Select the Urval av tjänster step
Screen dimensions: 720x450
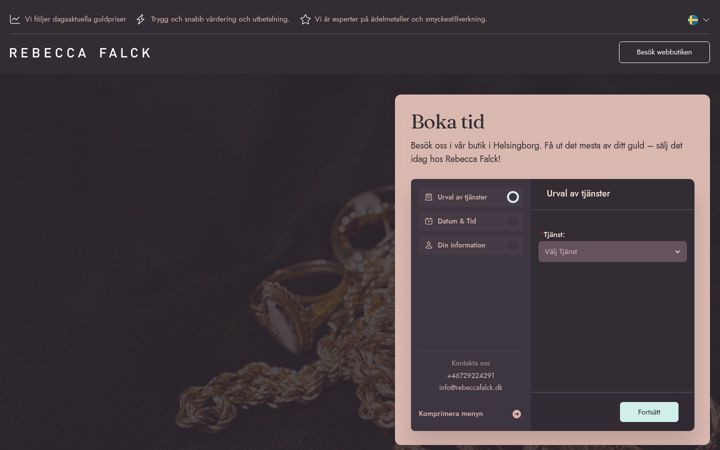coord(471,197)
